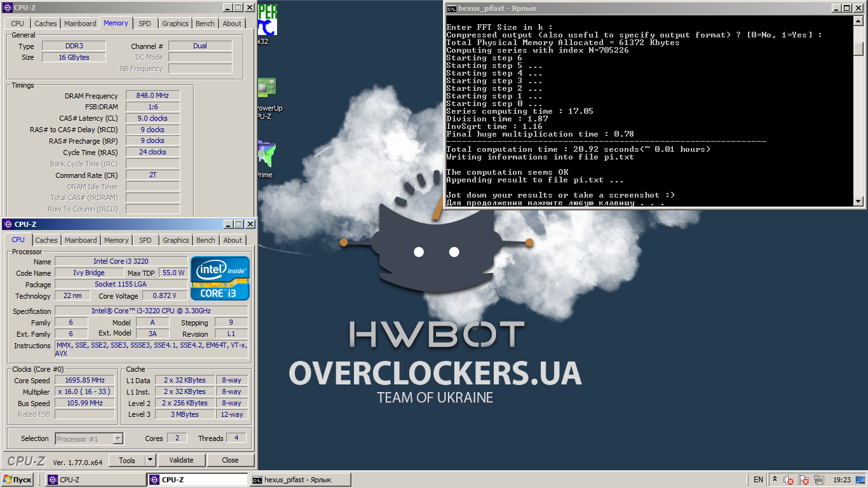Switch to hexus_pifast taskbar button
Image resolution: width=868 pixels, height=488 pixels.
[x=300, y=480]
